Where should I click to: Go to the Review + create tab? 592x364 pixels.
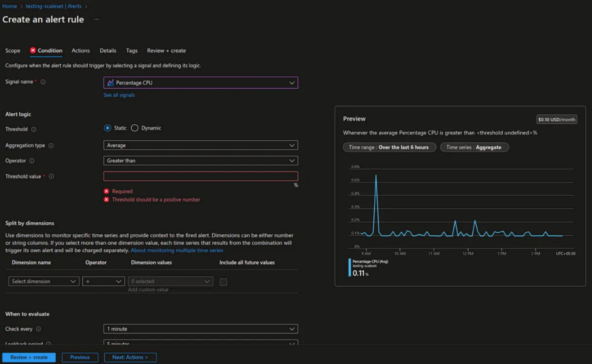point(166,51)
